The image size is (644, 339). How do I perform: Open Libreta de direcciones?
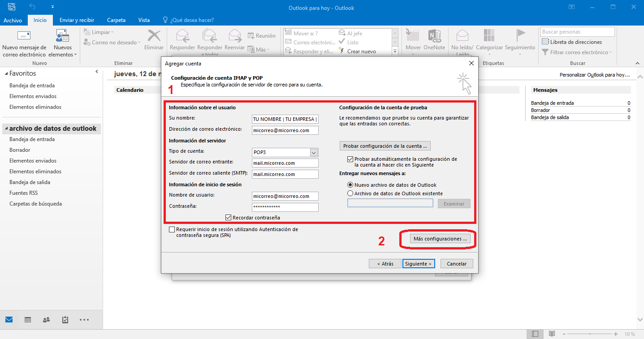click(x=571, y=42)
